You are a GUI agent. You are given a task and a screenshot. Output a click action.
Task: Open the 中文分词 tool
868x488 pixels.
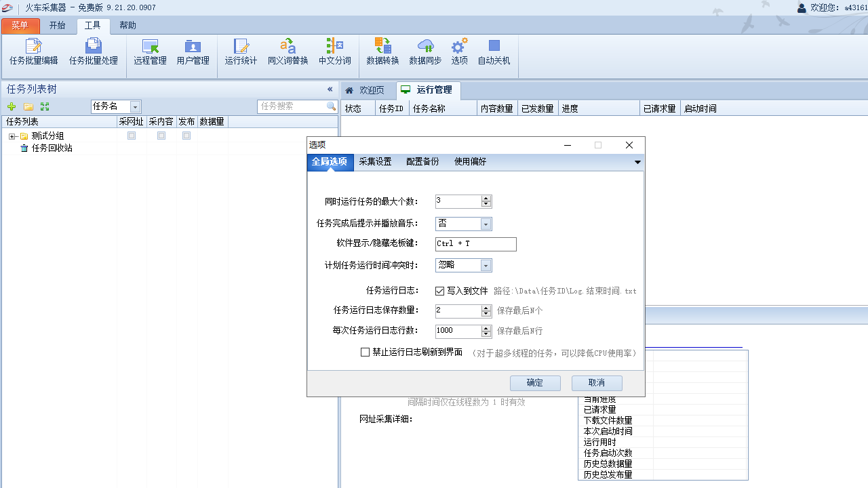335,52
